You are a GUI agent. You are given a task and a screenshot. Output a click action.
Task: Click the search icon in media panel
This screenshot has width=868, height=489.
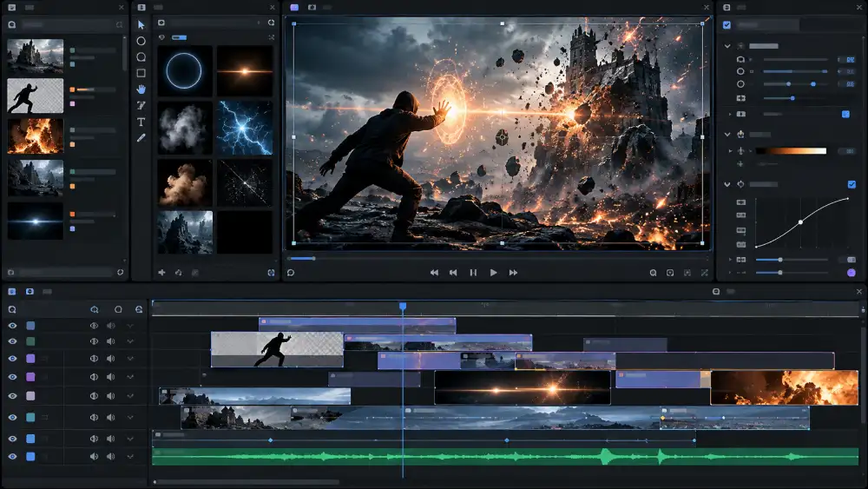tap(11, 25)
